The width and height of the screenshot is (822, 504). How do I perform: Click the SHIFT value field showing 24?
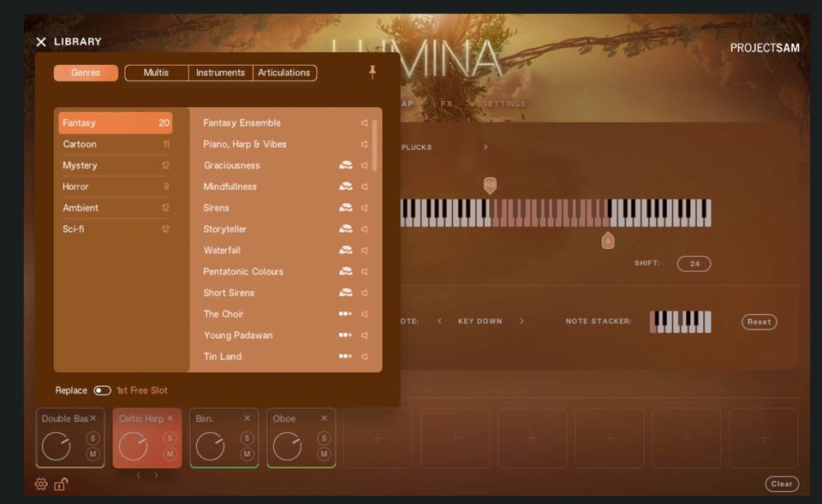[x=694, y=264]
